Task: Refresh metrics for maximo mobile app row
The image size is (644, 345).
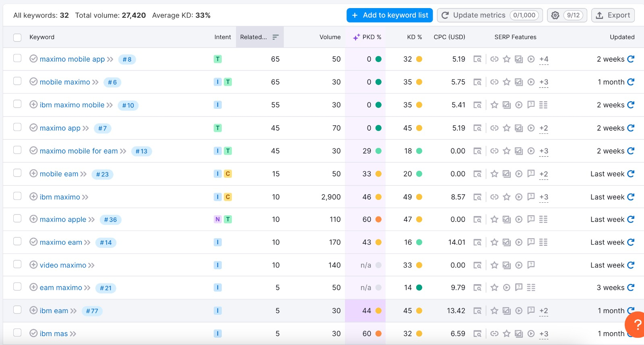Action: click(x=631, y=59)
